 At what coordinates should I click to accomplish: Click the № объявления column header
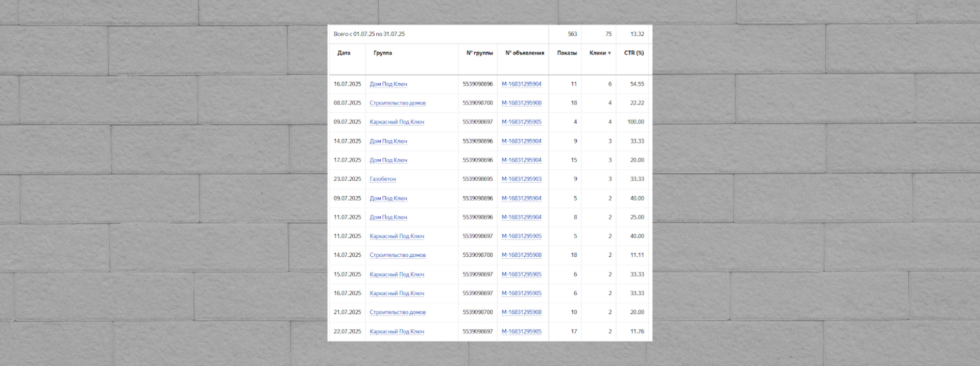(x=524, y=53)
